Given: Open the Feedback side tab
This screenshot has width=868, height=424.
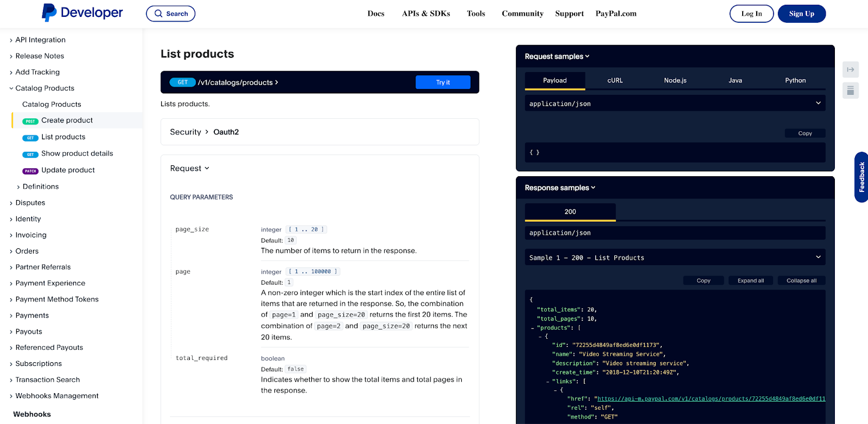Looking at the screenshot, I should [861, 177].
